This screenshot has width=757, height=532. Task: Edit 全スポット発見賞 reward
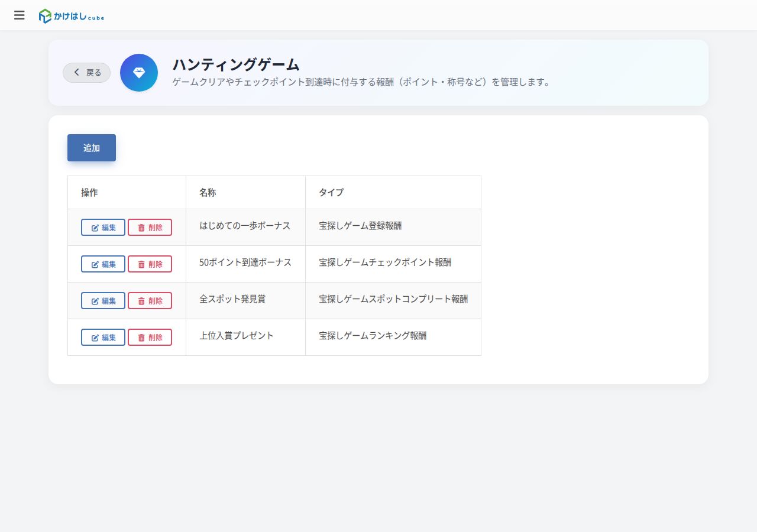click(103, 301)
